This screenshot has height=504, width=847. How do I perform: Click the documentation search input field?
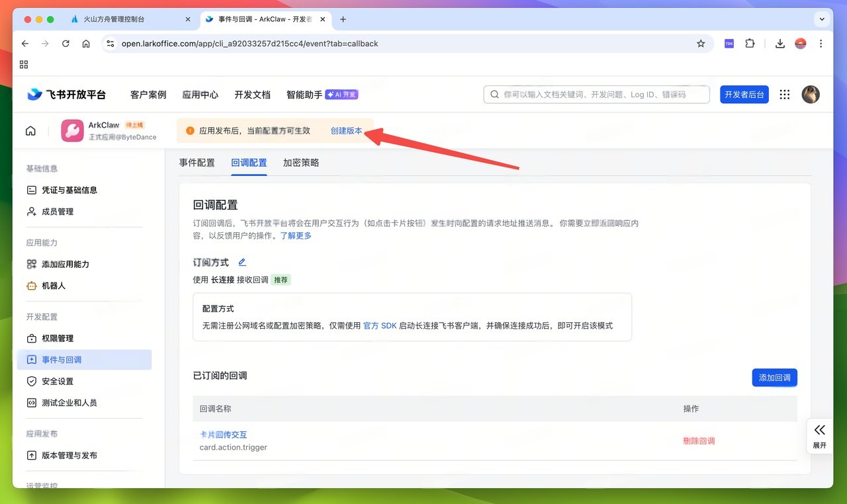[596, 94]
